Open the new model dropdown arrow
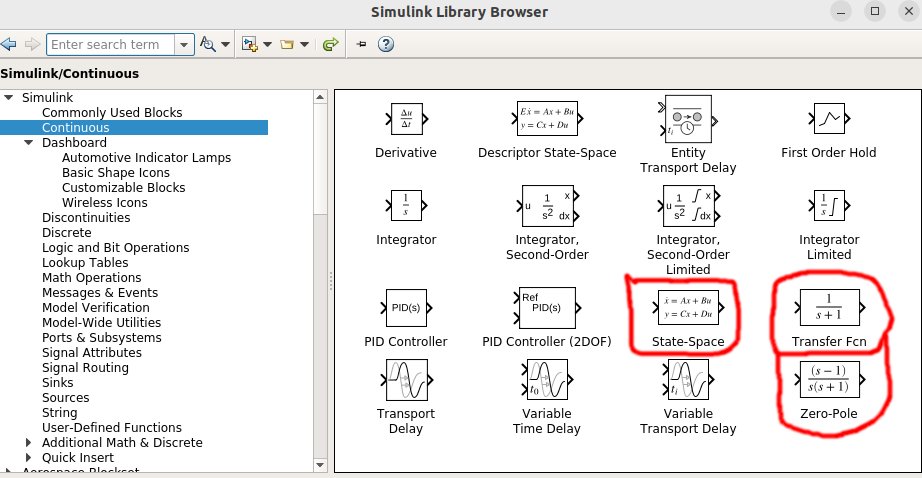The height and width of the screenshot is (478, 922). (x=268, y=45)
